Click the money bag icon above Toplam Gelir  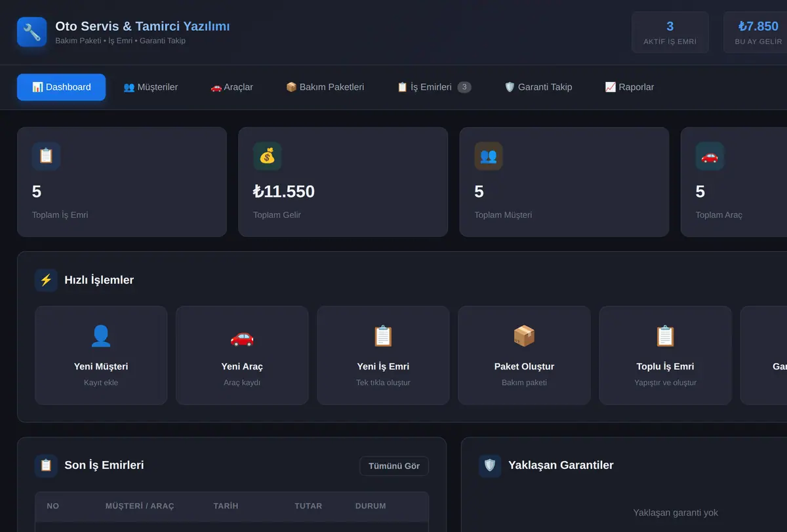click(267, 156)
